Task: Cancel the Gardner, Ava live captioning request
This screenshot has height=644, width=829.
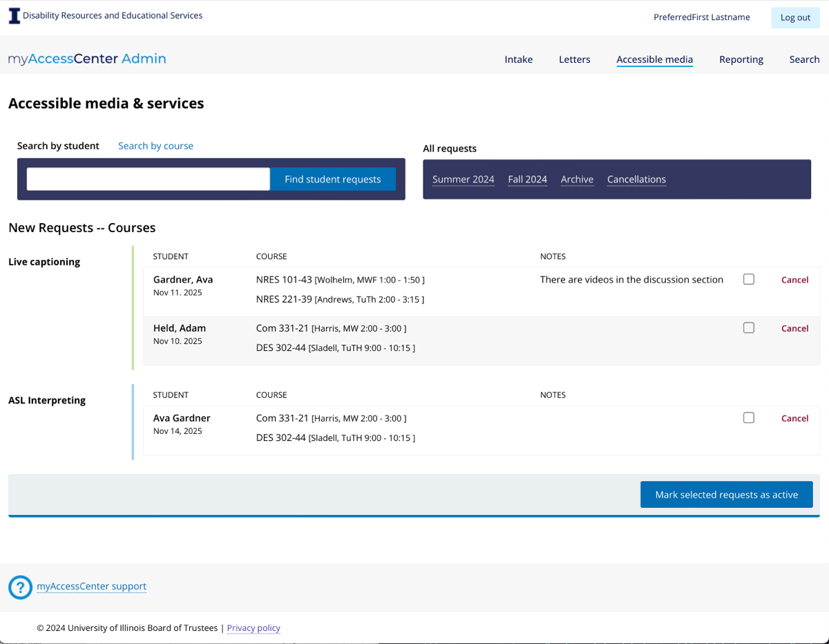Action: (794, 280)
